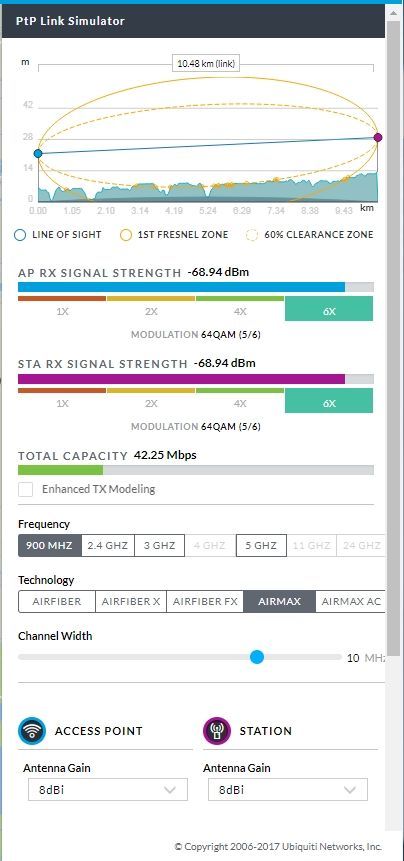The image size is (404, 861).
Task: Click the Station antenna icon
Action: click(x=217, y=731)
